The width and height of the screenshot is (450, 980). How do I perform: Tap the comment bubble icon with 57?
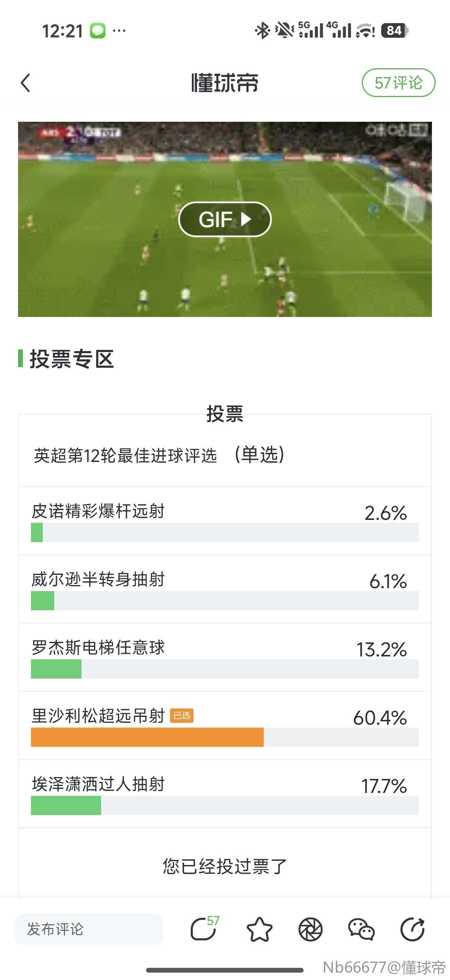[x=204, y=929]
